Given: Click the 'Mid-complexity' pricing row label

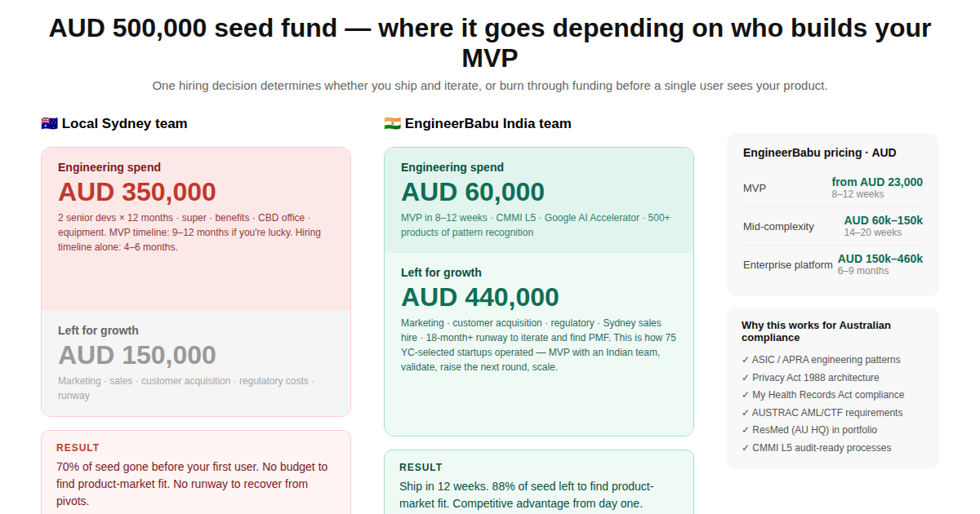Looking at the screenshot, I should [778, 226].
